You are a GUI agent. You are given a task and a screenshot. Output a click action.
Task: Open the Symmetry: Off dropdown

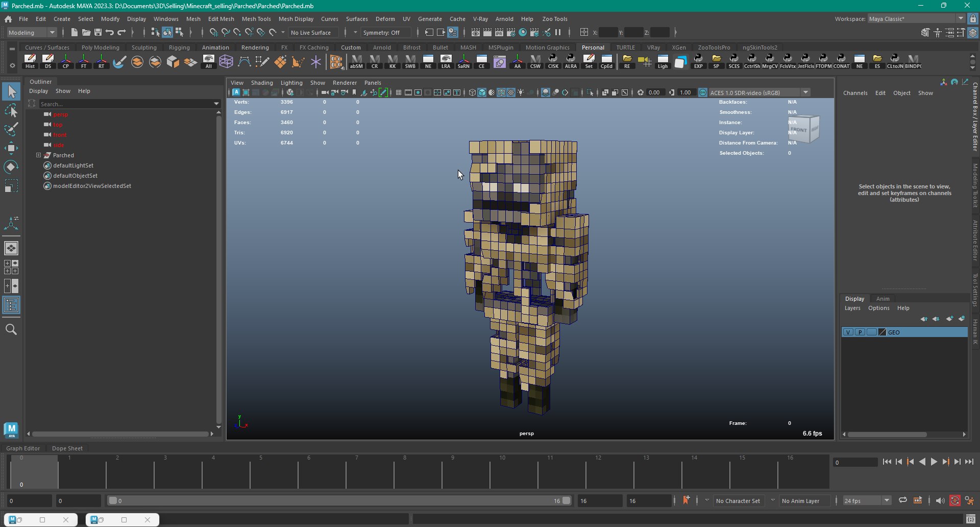click(x=385, y=32)
